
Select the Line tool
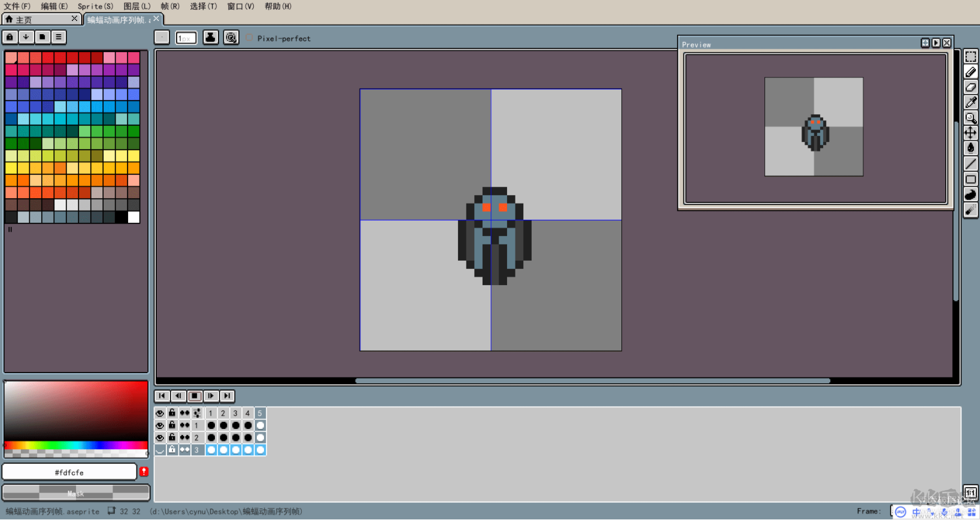970,164
